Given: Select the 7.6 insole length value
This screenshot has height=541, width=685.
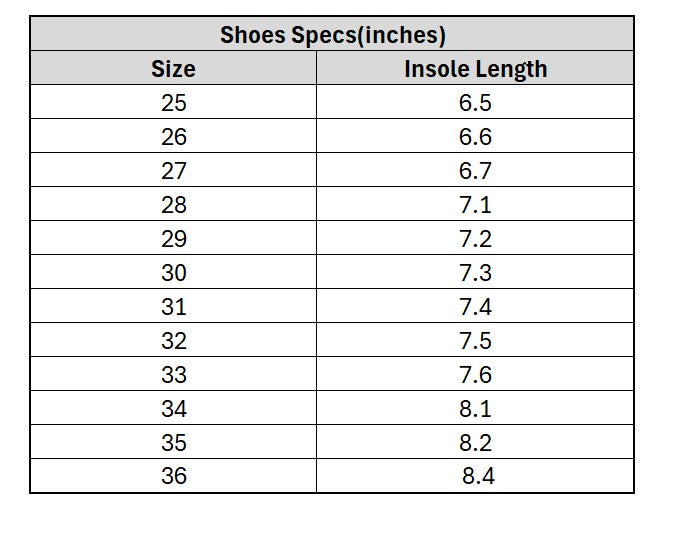Looking at the screenshot, I should click(x=475, y=374).
